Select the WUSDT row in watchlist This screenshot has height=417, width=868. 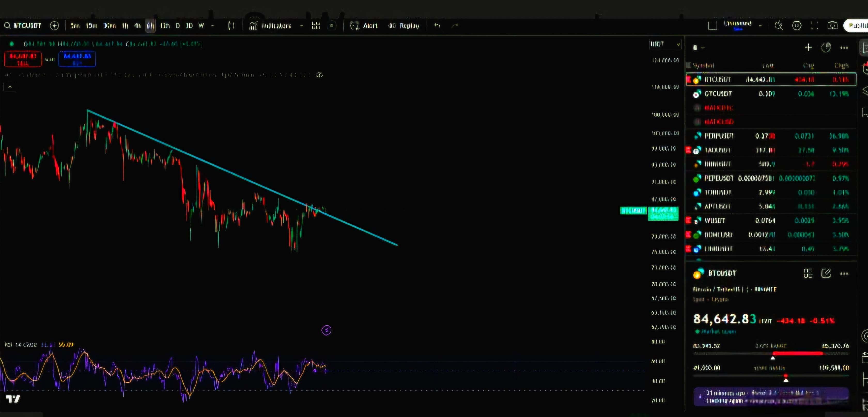[x=771, y=220]
